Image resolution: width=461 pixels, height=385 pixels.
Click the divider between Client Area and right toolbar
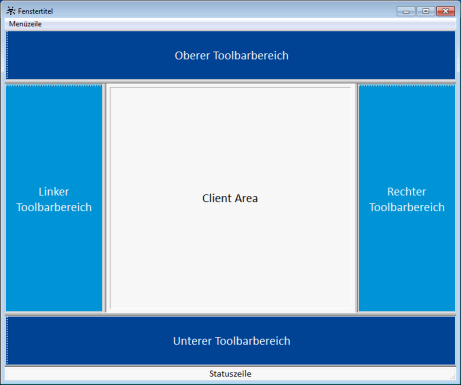(357, 198)
